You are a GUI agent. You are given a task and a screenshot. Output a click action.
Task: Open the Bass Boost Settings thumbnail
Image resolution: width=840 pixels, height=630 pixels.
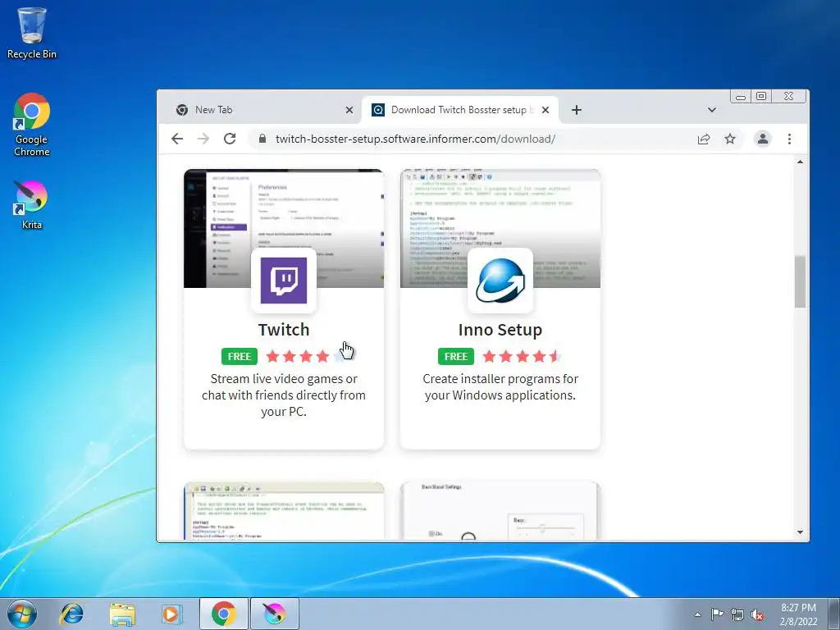pos(500,510)
